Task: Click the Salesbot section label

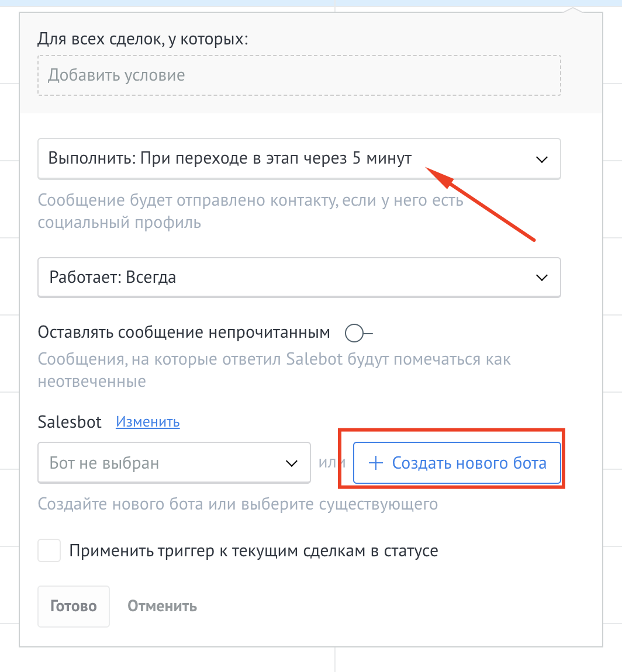Action: [70, 422]
